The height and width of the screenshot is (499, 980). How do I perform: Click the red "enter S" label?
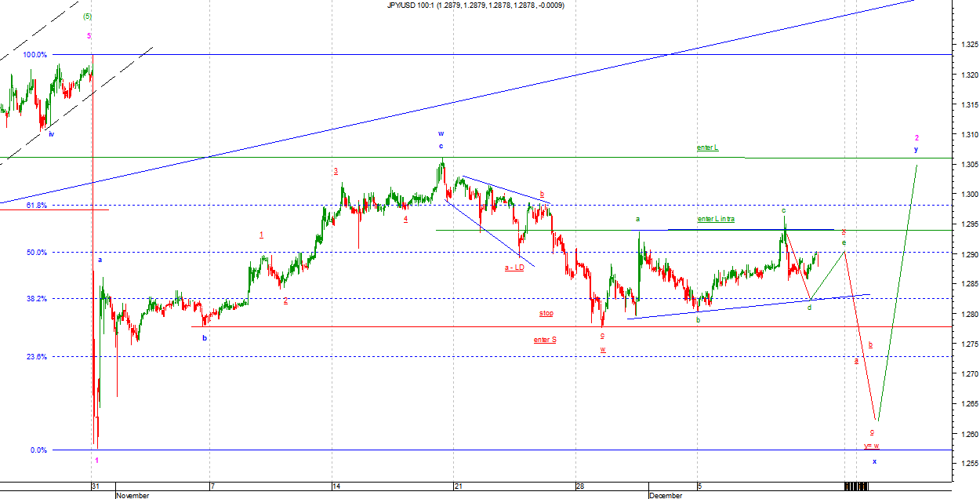[x=545, y=340]
